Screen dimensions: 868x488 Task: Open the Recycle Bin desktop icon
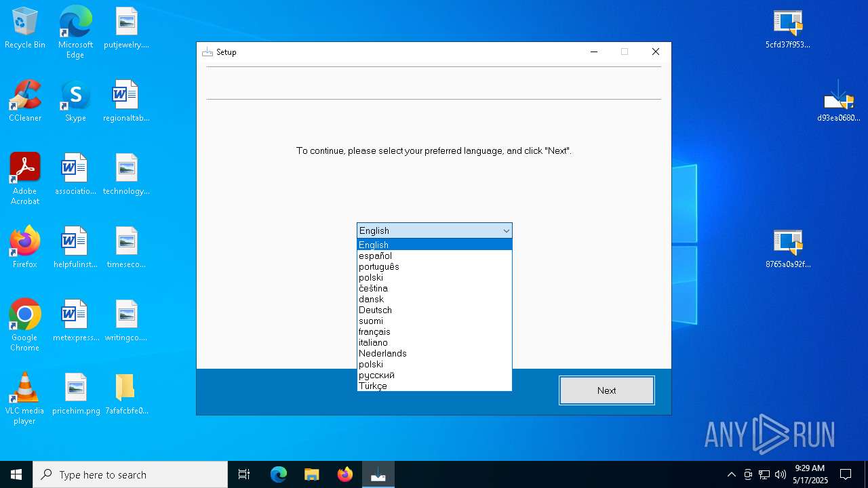[x=25, y=28]
